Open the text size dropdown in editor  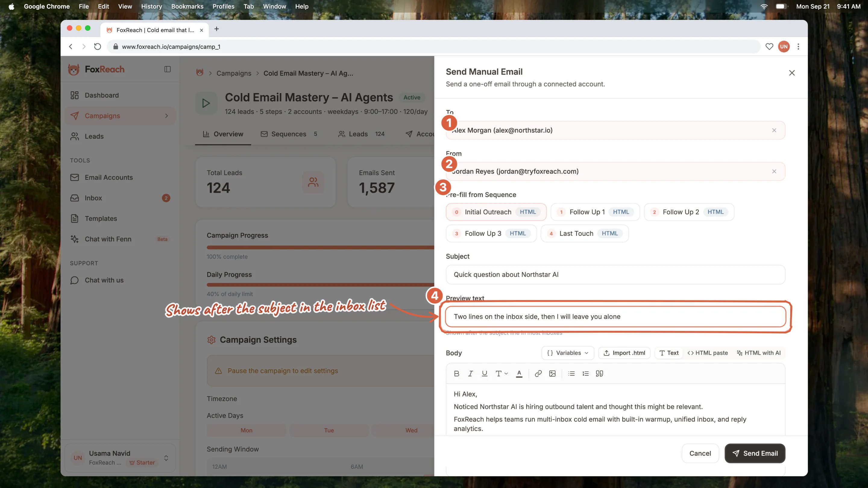click(502, 374)
